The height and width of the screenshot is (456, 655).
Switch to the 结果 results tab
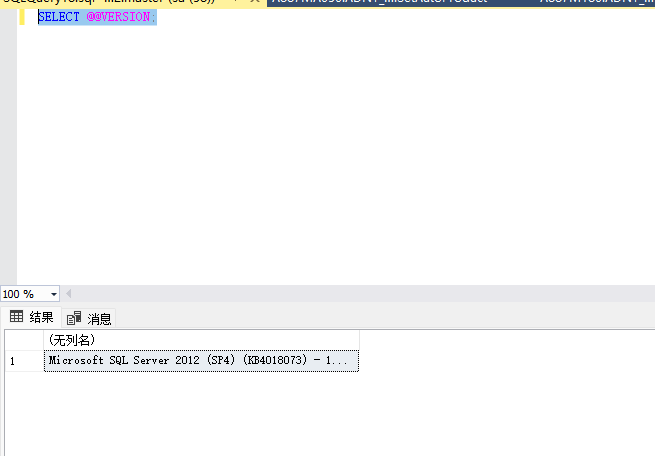(32, 317)
